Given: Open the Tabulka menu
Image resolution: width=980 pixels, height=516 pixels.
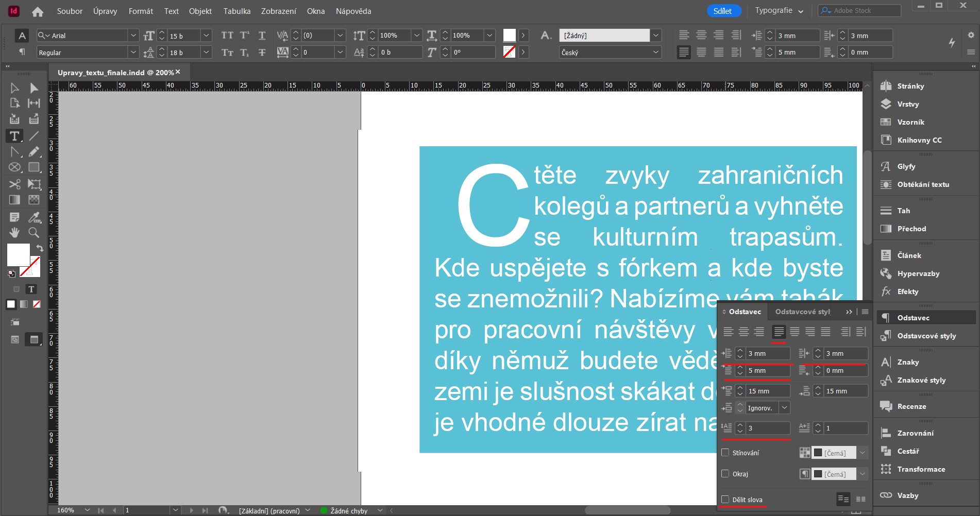Looking at the screenshot, I should (236, 11).
